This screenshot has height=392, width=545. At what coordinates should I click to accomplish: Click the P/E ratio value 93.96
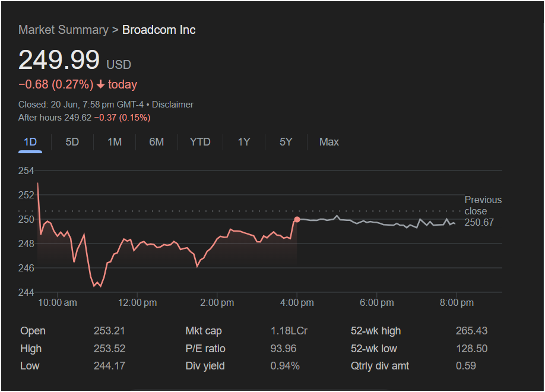(x=283, y=349)
